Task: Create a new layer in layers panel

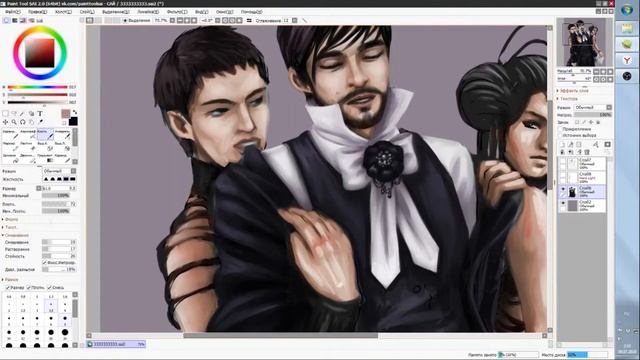Action: [562, 144]
